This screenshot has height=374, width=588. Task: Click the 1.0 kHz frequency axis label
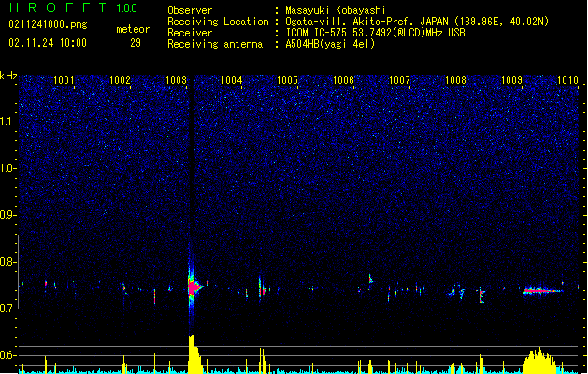8,168
